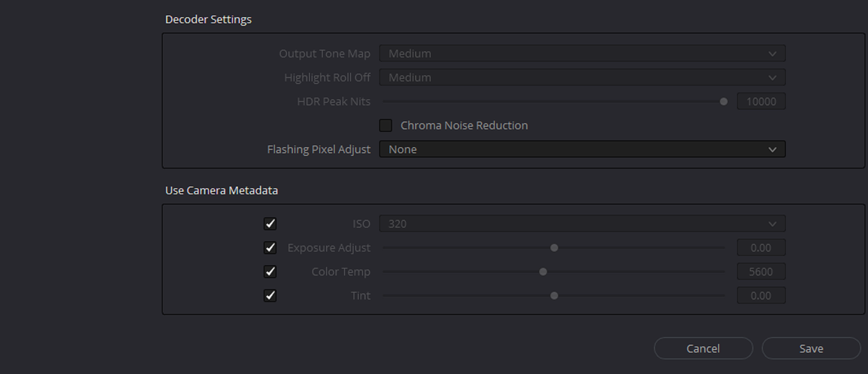Click the Output Tone Map label
Screen dimensions: 868x374
click(325, 54)
